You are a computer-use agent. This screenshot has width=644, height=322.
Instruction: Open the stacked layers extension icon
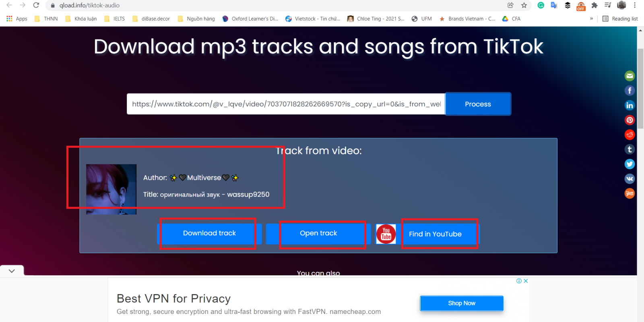tap(568, 5)
